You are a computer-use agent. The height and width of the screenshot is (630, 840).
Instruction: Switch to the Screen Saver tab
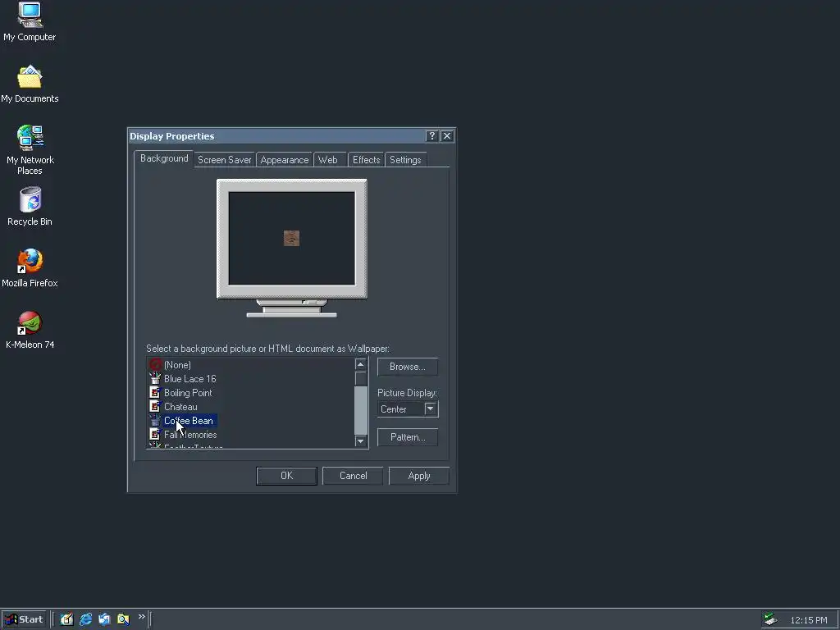click(225, 160)
